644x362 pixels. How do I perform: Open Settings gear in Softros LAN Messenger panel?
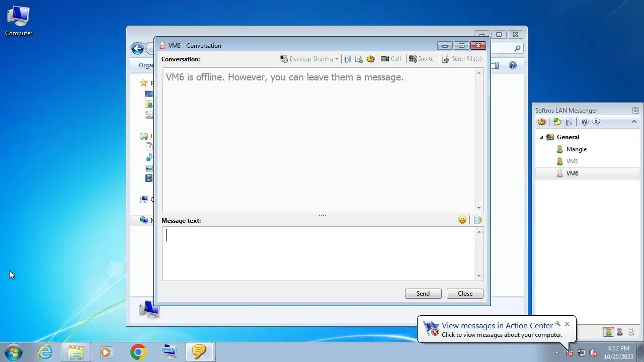click(542, 122)
